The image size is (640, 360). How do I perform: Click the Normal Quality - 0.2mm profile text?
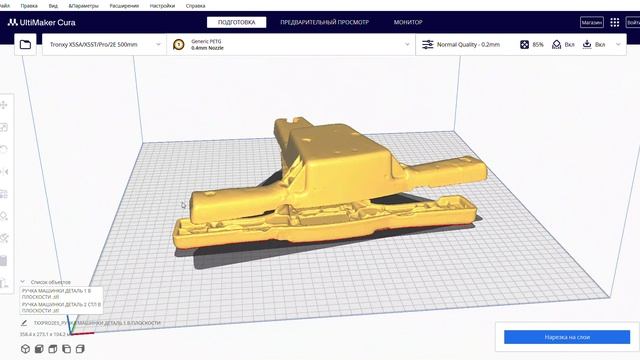point(468,44)
